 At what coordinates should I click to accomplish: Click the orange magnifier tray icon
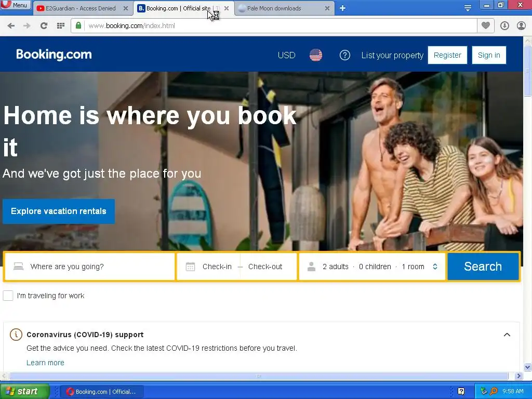click(494, 391)
